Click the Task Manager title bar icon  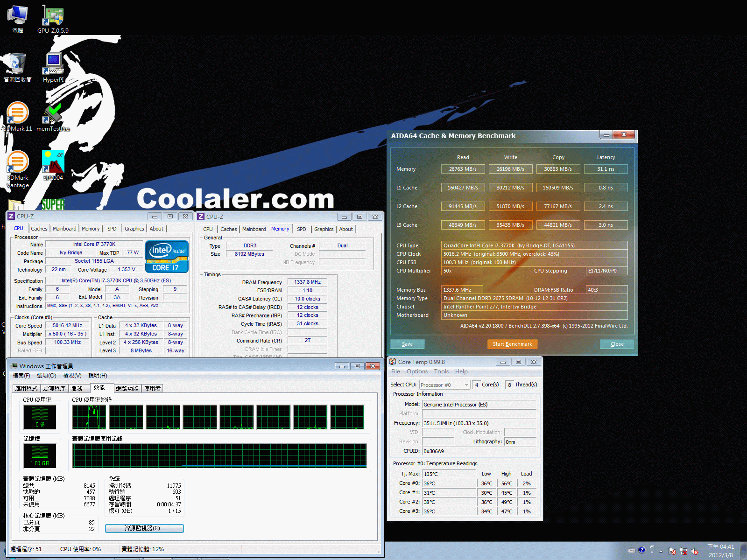(14, 366)
